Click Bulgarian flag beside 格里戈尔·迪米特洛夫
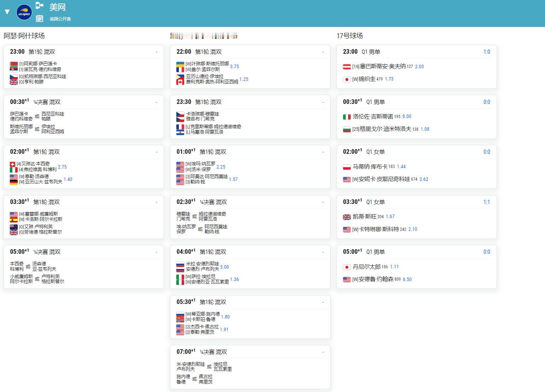The height and width of the screenshot is (392, 545). [347, 129]
